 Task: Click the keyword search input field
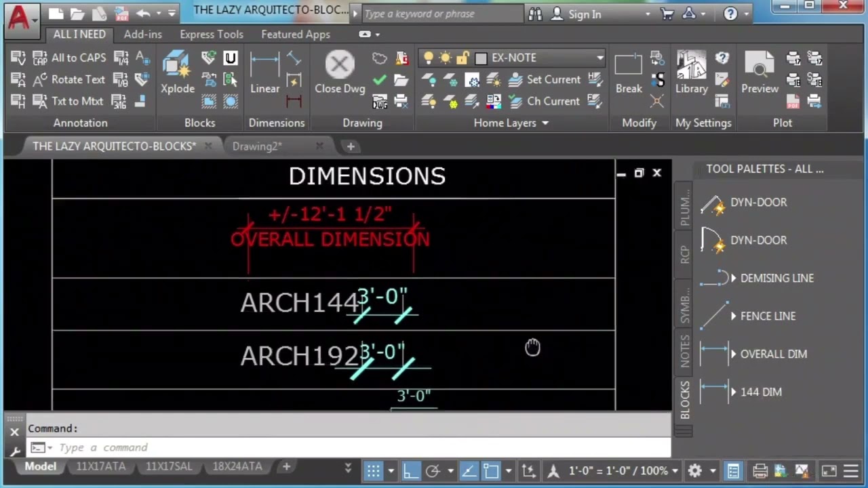[442, 14]
